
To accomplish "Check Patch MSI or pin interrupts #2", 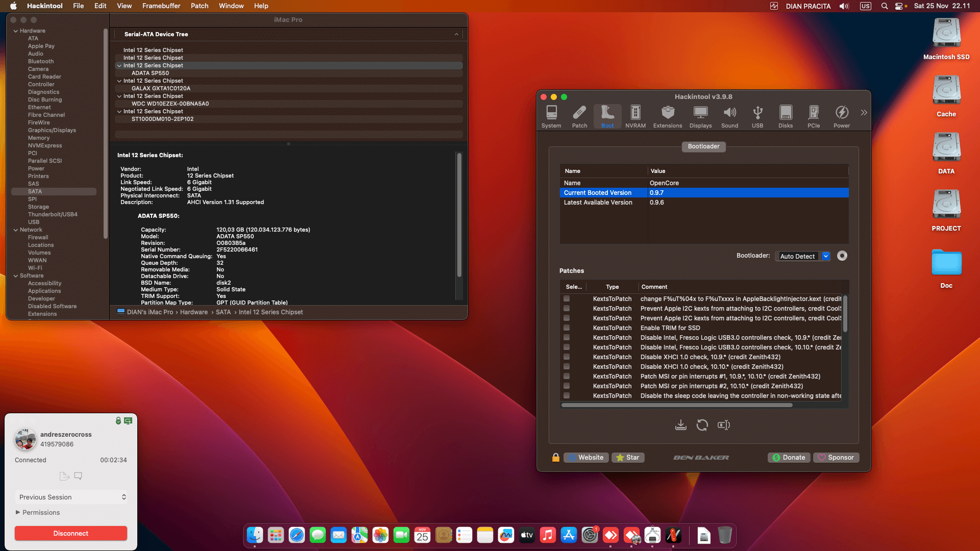I will point(567,386).
